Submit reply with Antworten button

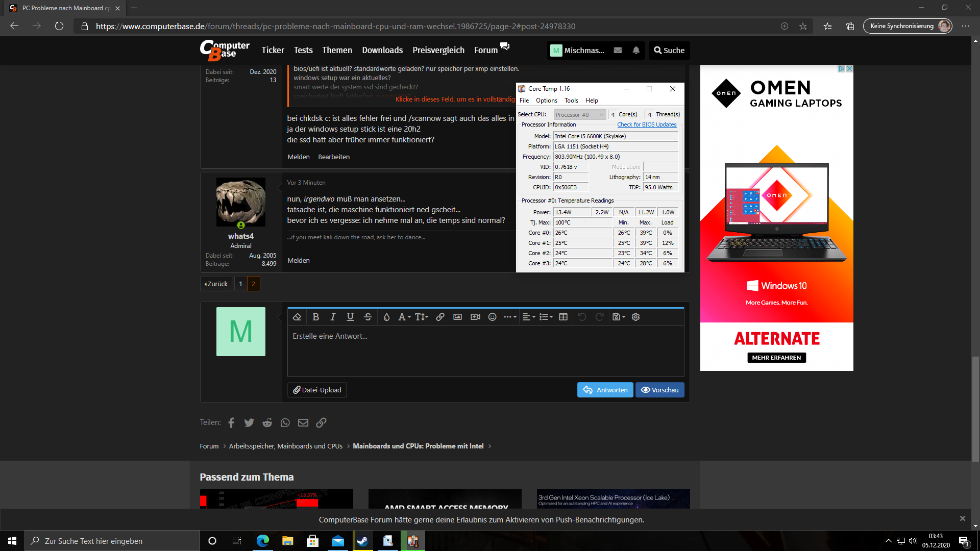tap(605, 390)
